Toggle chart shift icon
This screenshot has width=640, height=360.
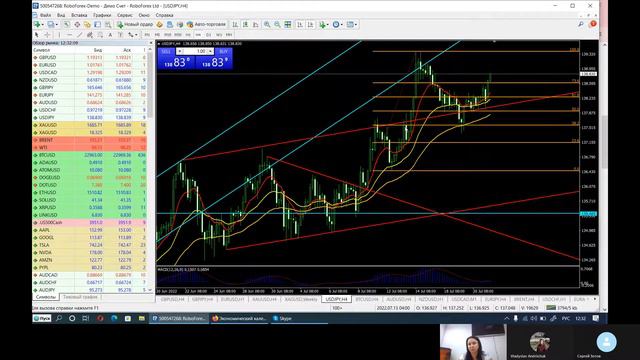[311, 24]
